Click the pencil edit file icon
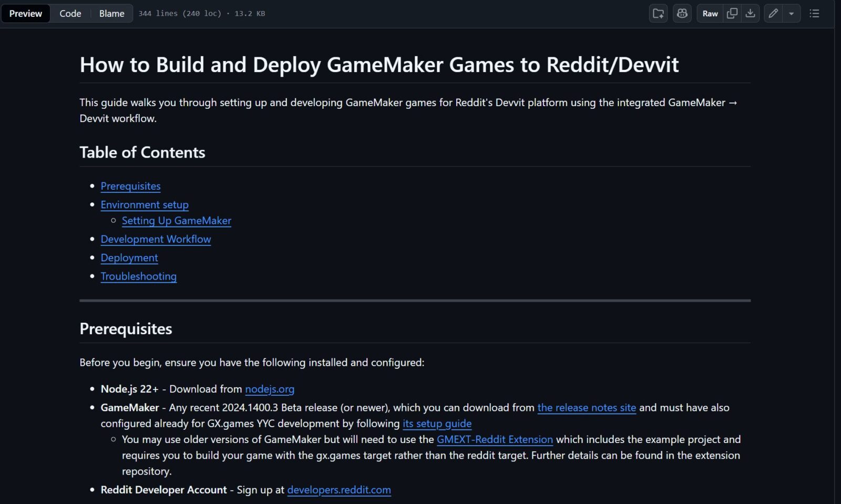841x504 pixels. click(773, 14)
